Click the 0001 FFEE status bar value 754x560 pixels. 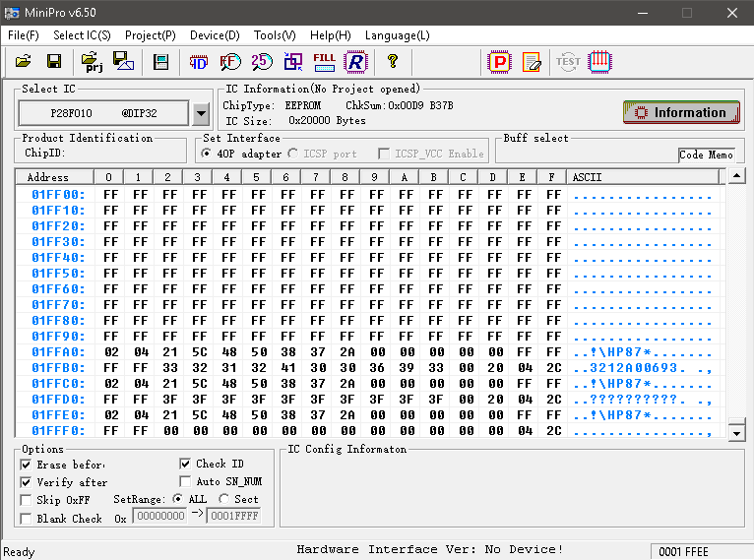(683, 552)
